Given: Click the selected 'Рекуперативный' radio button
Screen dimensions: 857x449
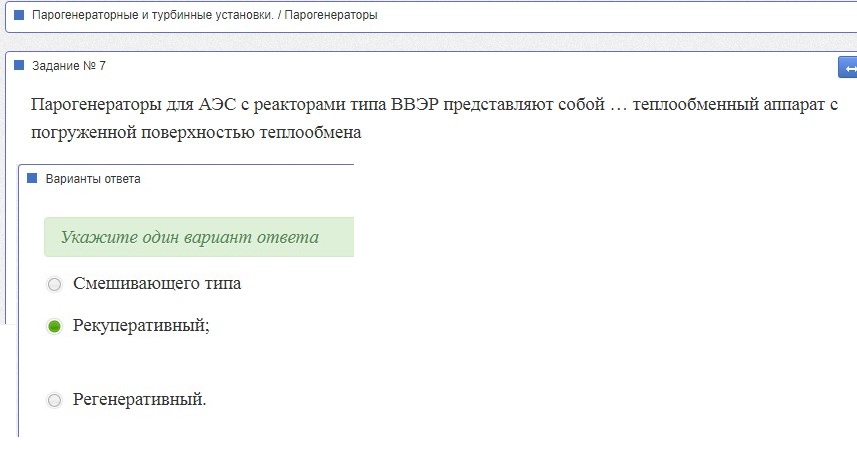Looking at the screenshot, I should click(x=54, y=326).
